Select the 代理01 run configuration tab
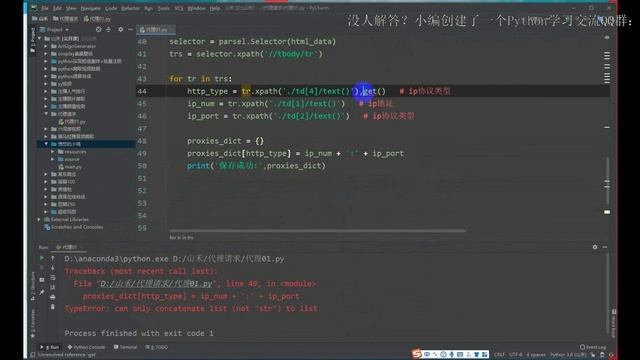Viewport: 640px width, 360px height. [x=69, y=247]
